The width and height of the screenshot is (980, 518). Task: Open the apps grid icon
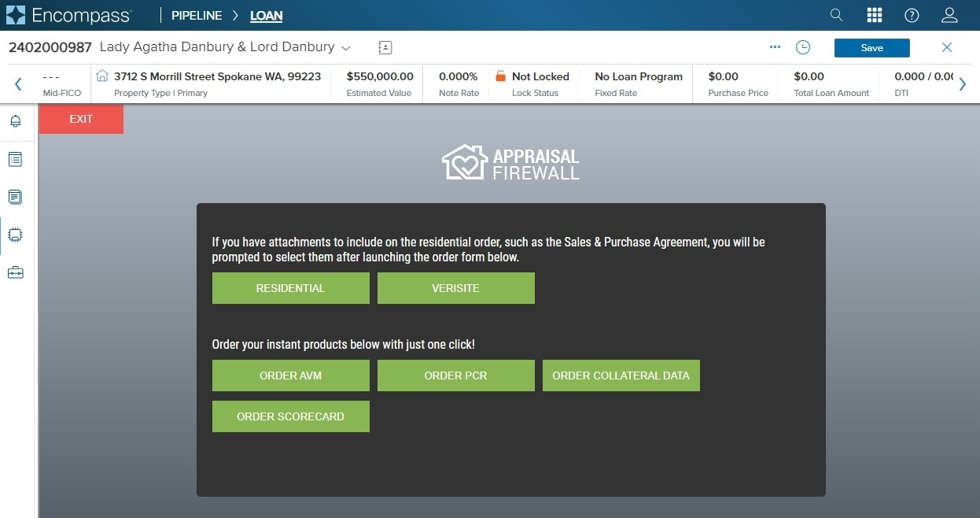point(874,15)
